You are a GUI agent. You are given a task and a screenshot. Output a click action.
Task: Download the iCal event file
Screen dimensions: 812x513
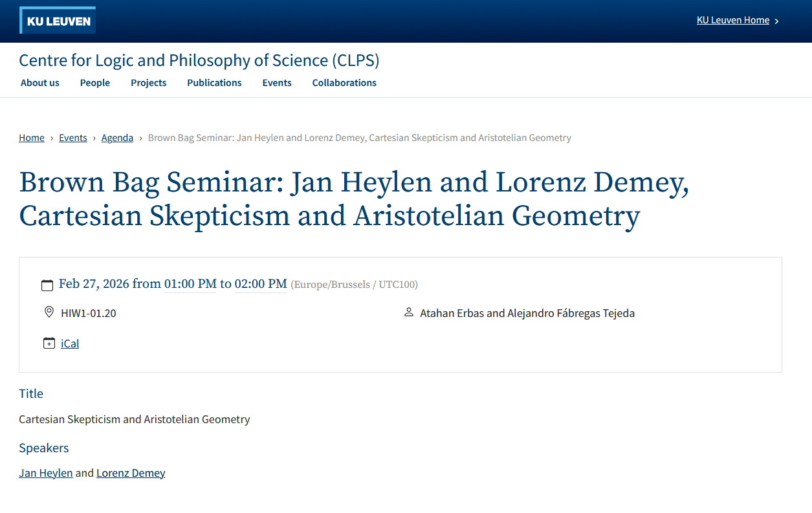click(70, 344)
